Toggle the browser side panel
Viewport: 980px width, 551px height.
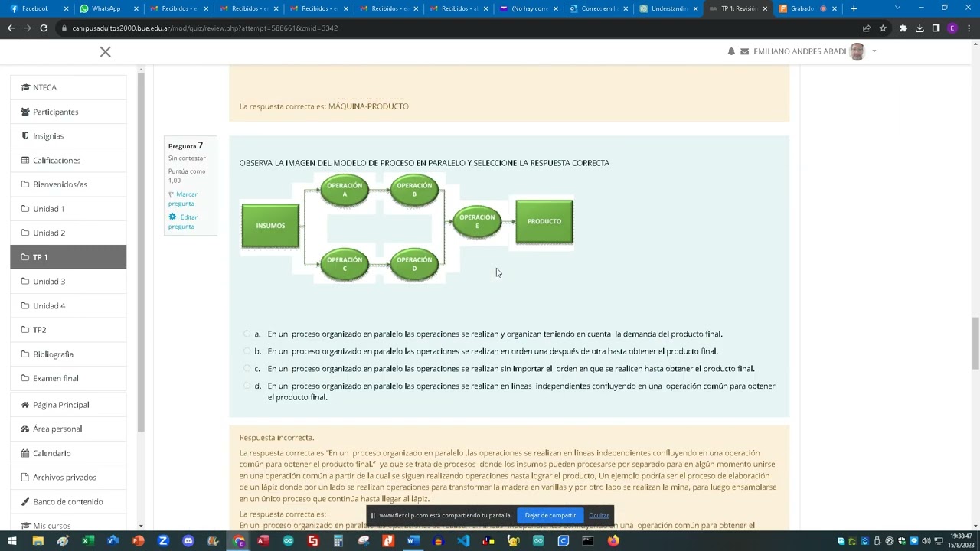pos(936,28)
